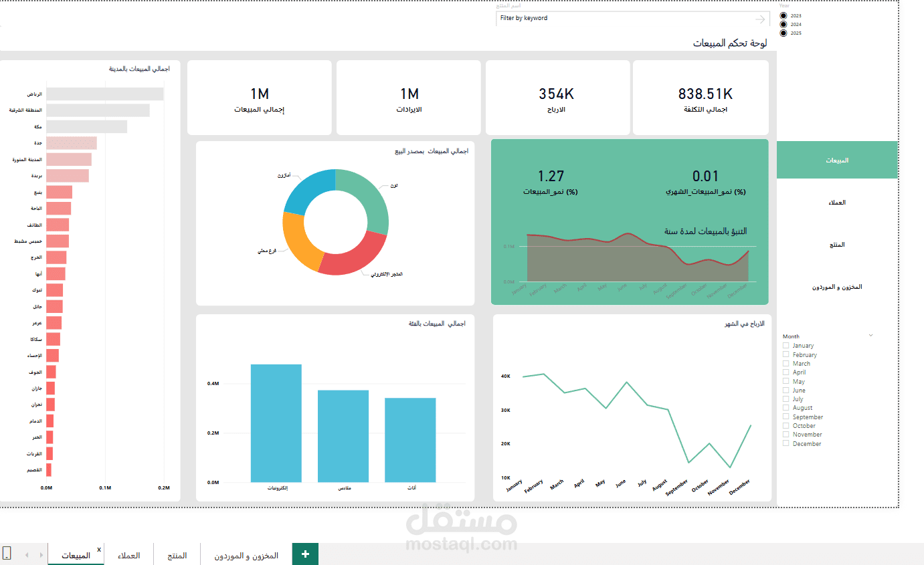Click the الارباح في الشهر chart title
The image size is (924, 565).
[x=744, y=324]
